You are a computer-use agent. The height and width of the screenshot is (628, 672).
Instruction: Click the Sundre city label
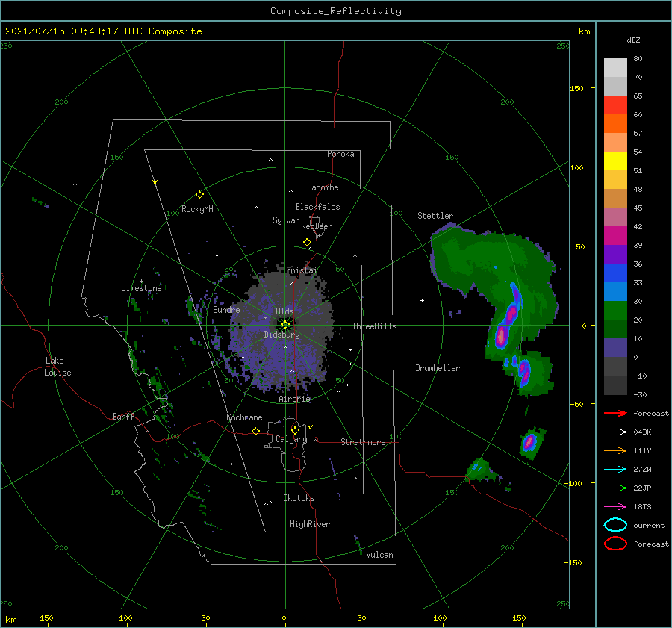tap(226, 309)
